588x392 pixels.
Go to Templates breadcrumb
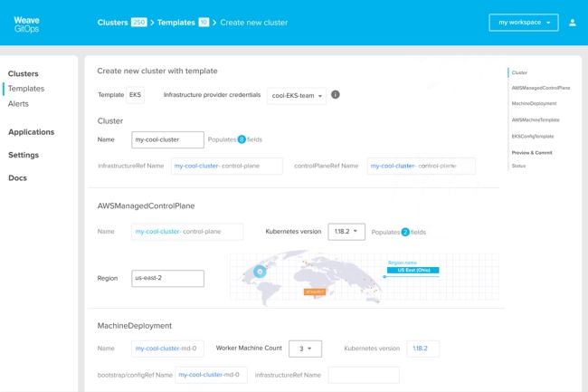[x=176, y=23]
